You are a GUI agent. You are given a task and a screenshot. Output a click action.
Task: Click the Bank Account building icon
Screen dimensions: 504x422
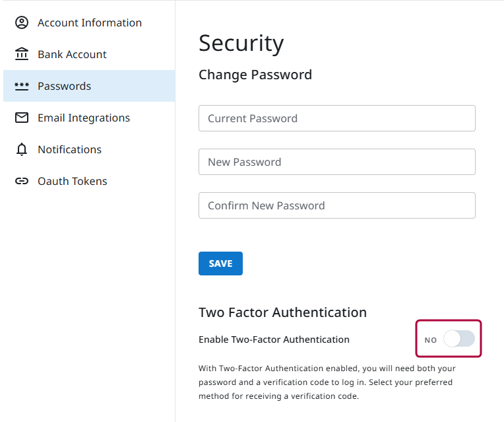(22, 54)
